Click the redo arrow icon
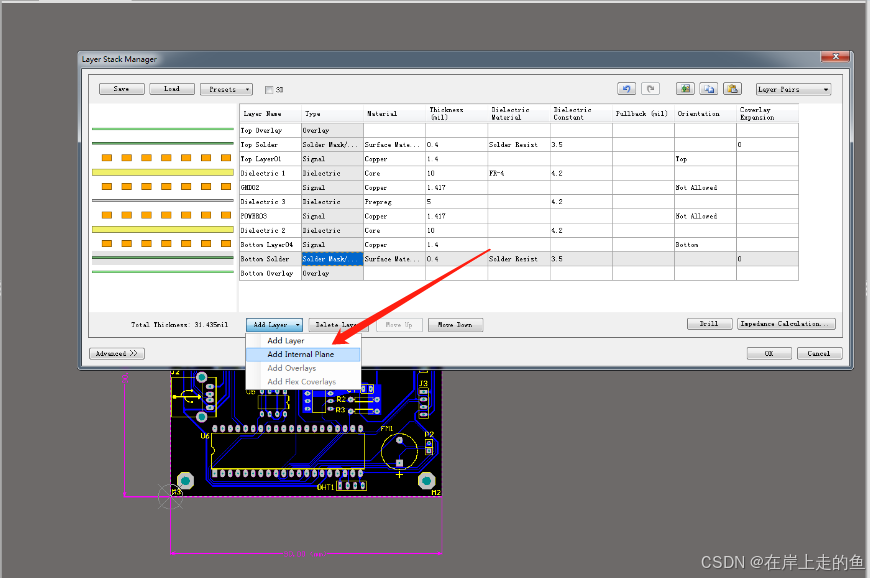Image resolution: width=870 pixels, height=578 pixels. point(651,89)
